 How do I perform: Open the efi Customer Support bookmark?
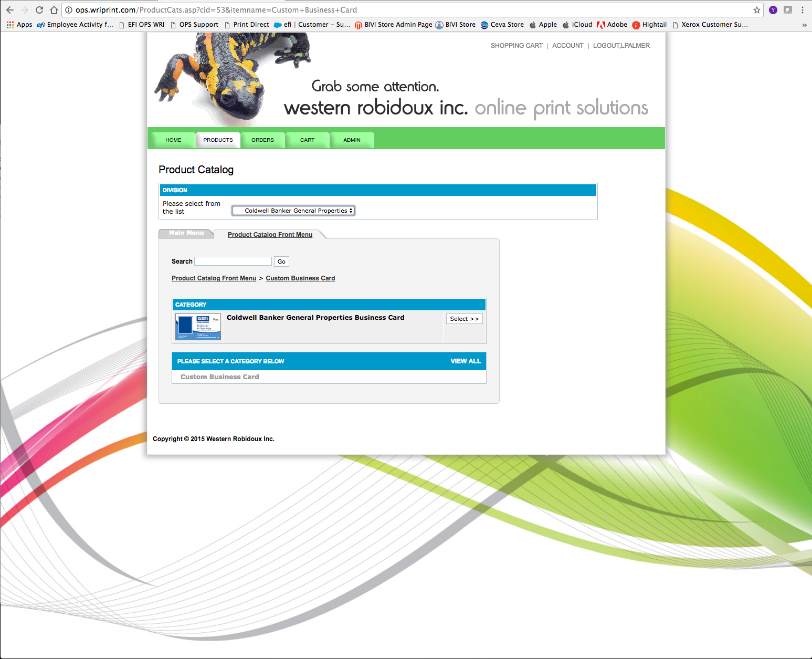coord(312,25)
